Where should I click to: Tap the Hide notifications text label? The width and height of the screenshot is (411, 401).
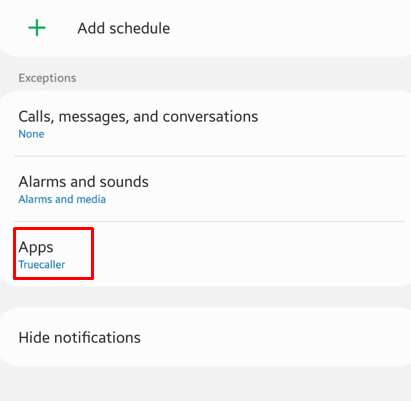pos(80,338)
